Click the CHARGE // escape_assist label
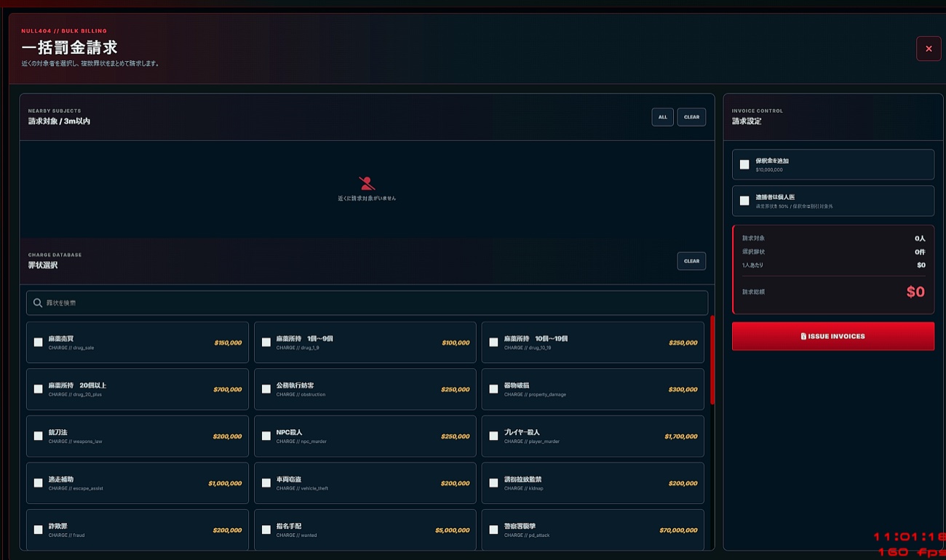The width and height of the screenshot is (946, 560). [x=76, y=489]
